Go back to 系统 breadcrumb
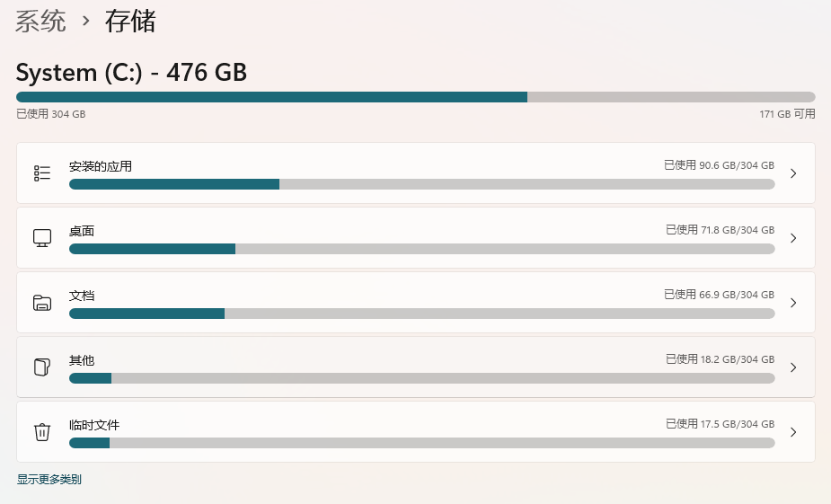 pyautogui.click(x=40, y=22)
